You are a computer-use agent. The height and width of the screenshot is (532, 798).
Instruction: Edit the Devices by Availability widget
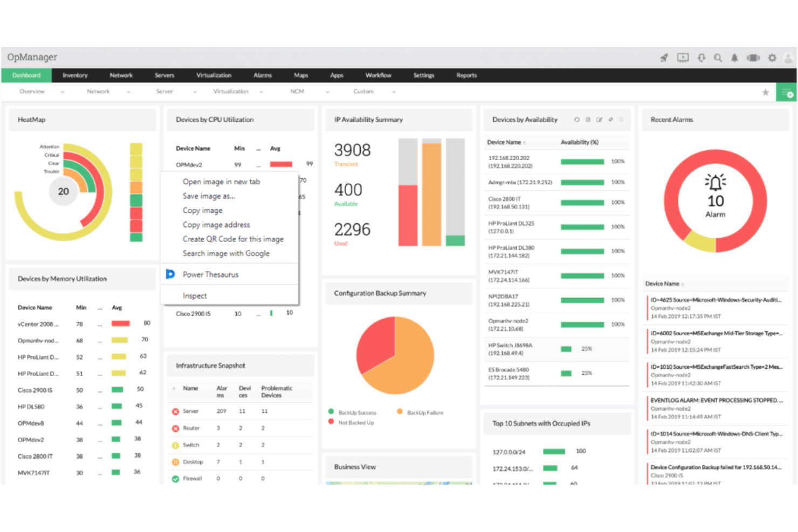(x=600, y=120)
